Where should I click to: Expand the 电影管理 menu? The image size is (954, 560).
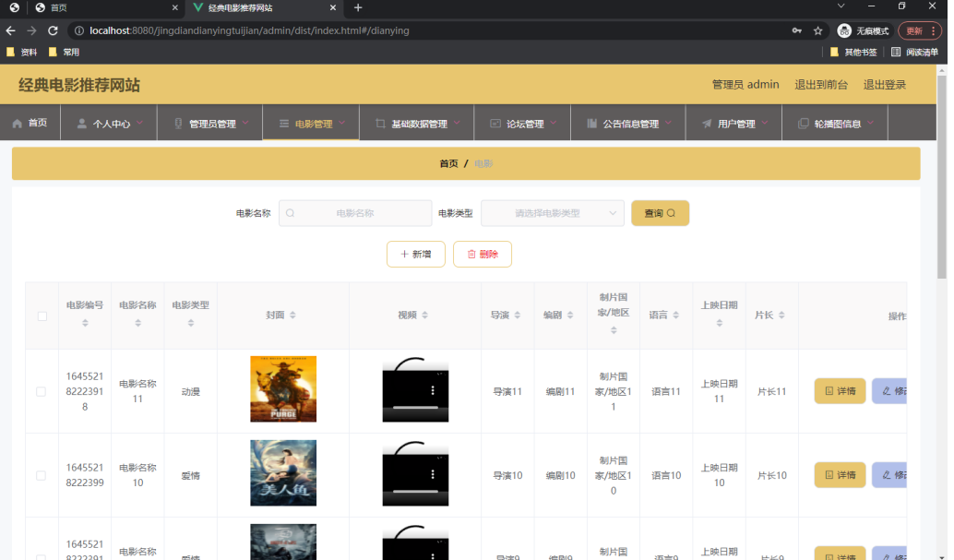(x=311, y=123)
